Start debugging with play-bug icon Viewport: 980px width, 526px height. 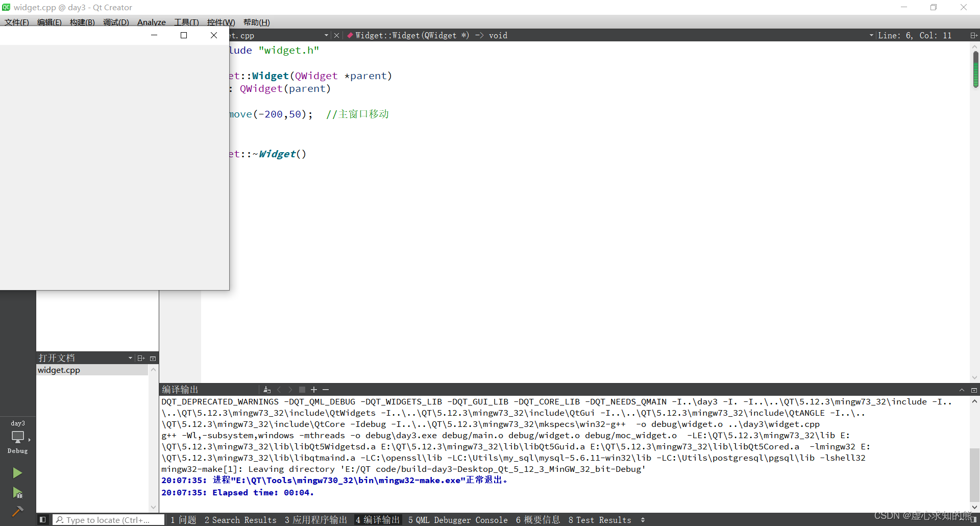click(17, 493)
